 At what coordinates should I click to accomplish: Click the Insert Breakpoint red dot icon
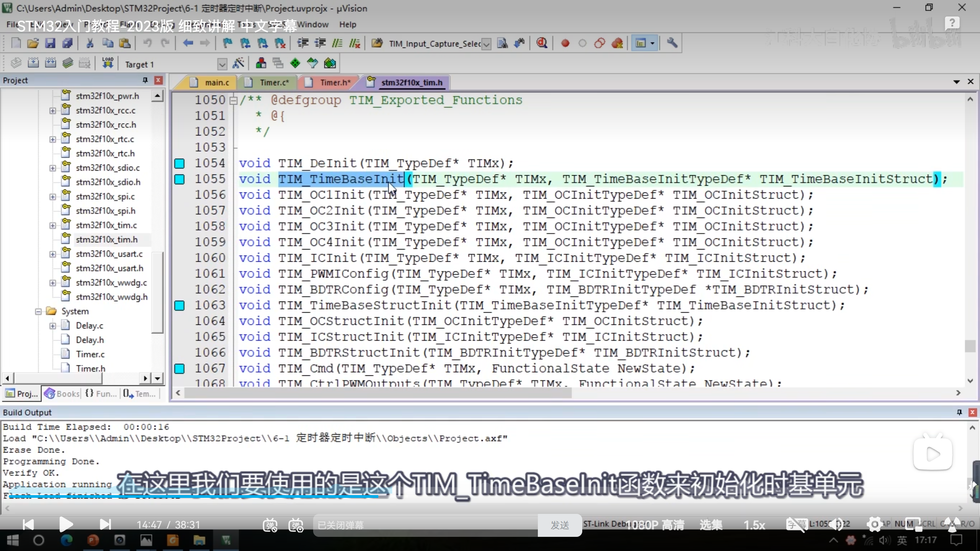(x=565, y=43)
